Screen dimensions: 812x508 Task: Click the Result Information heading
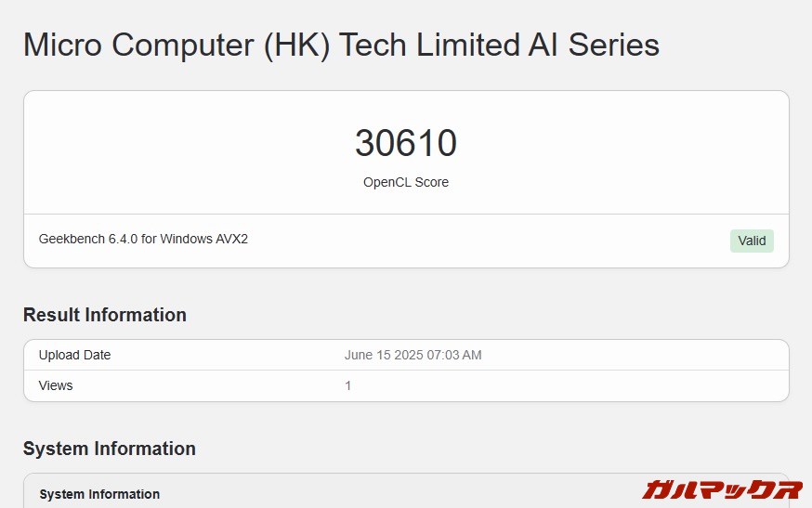tap(105, 315)
